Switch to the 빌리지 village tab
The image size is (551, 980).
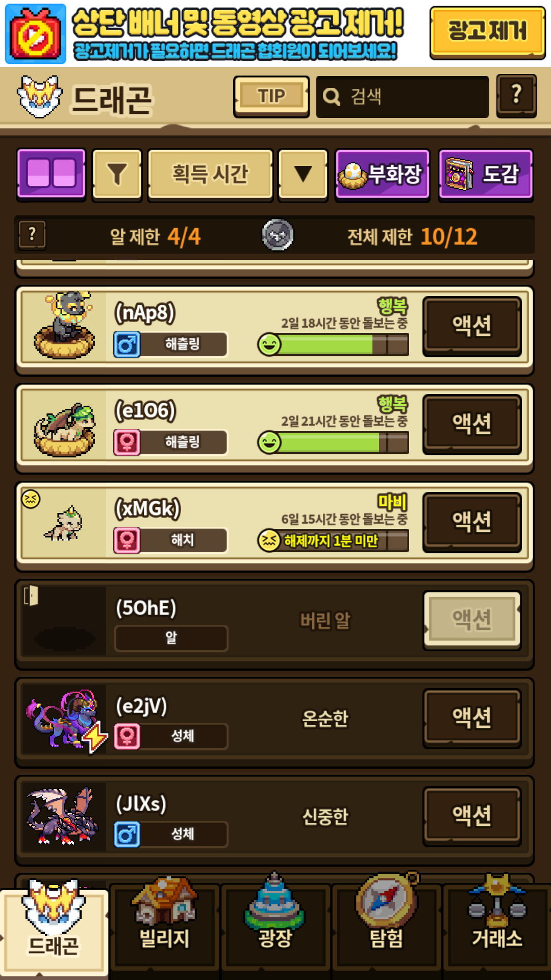tap(164, 924)
